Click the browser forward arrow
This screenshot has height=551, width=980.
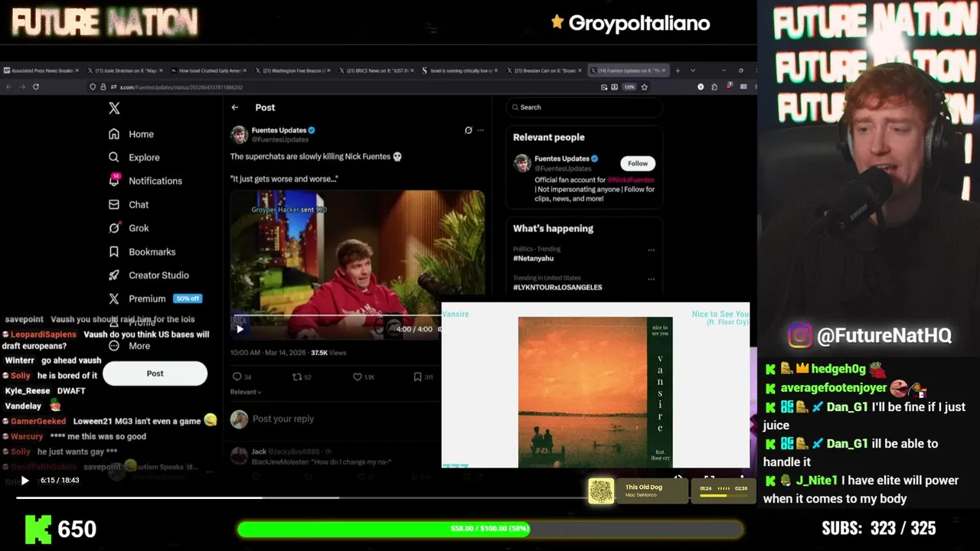21,87
